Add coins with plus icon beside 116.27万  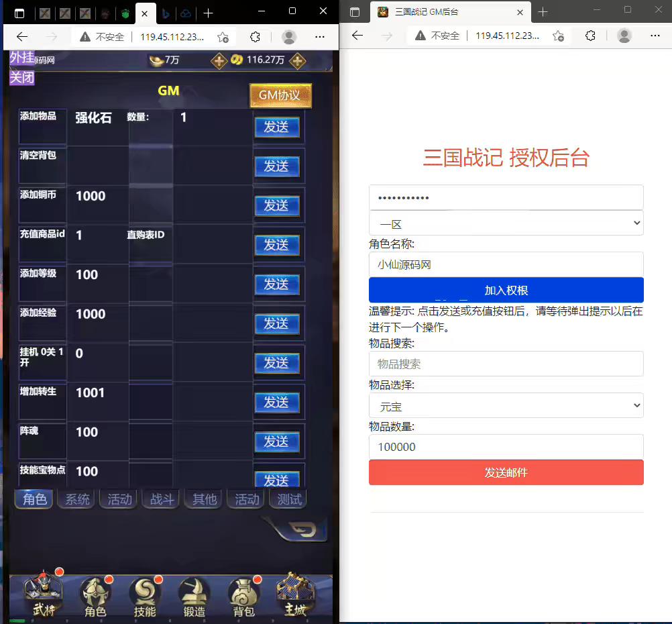pyautogui.click(x=297, y=61)
